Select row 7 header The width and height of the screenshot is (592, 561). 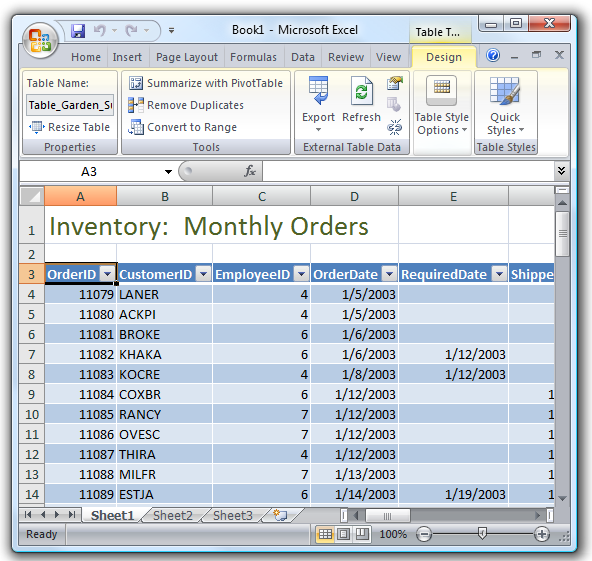pos(32,354)
